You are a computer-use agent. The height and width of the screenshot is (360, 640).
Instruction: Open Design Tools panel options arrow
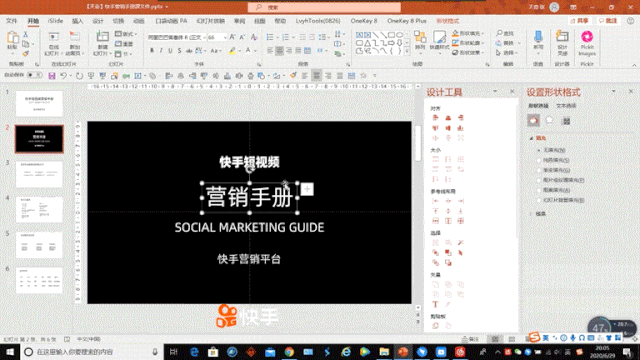(495, 91)
